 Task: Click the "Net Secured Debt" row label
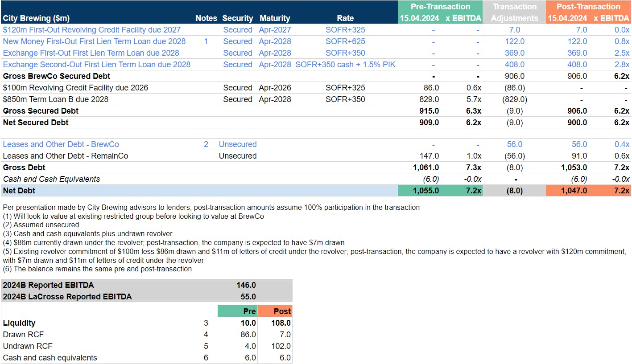pos(36,123)
